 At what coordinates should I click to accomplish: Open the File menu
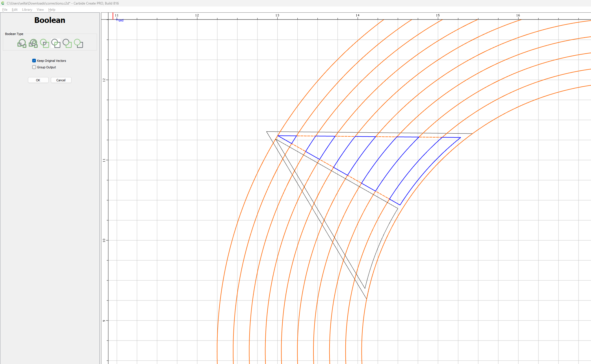click(x=5, y=10)
